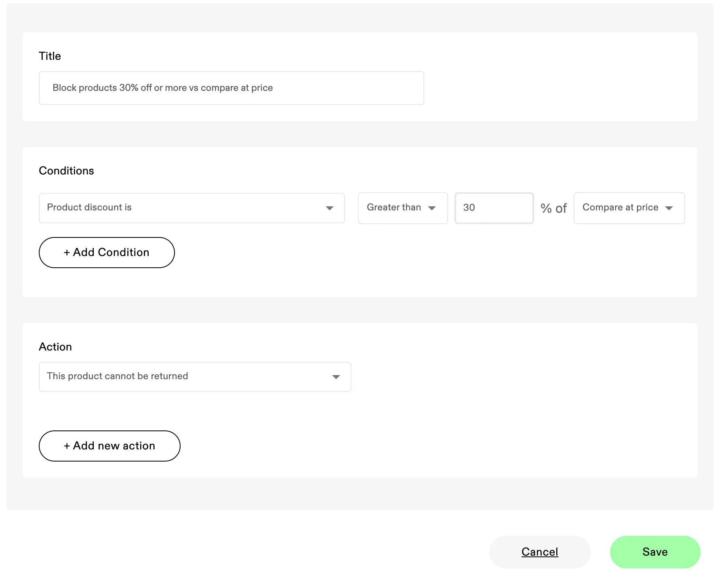Click the plus sign in Add new action

click(x=67, y=446)
